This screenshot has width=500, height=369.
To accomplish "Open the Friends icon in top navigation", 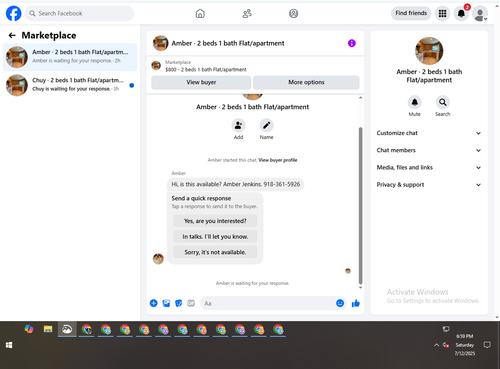I will tap(247, 13).
